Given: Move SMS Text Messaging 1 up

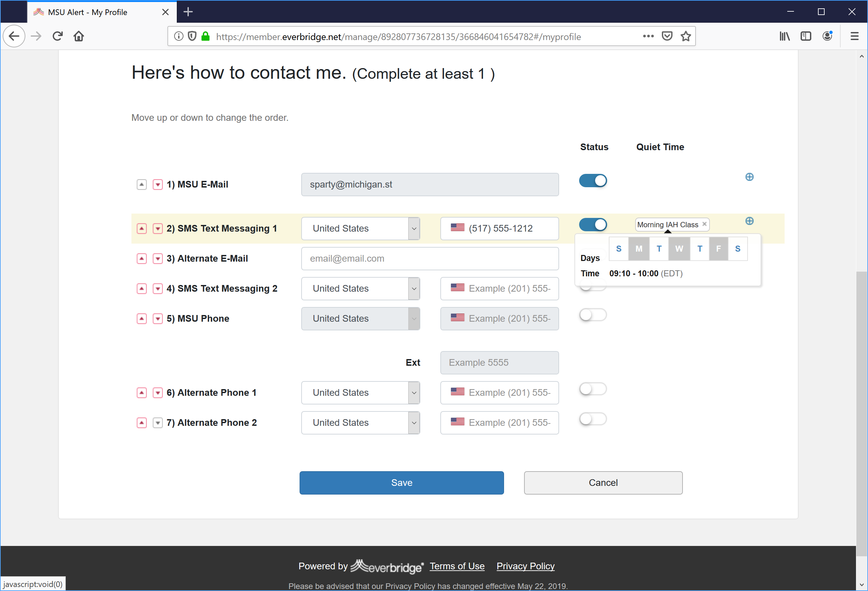Looking at the screenshot, I should 141,229.
